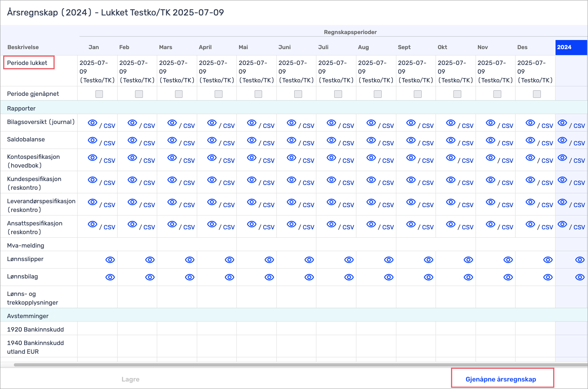The width and height of the screenshot is (588, 389).
Task: View Bilagsoversikt report for Juni
Action: click(x=291, y=123)
